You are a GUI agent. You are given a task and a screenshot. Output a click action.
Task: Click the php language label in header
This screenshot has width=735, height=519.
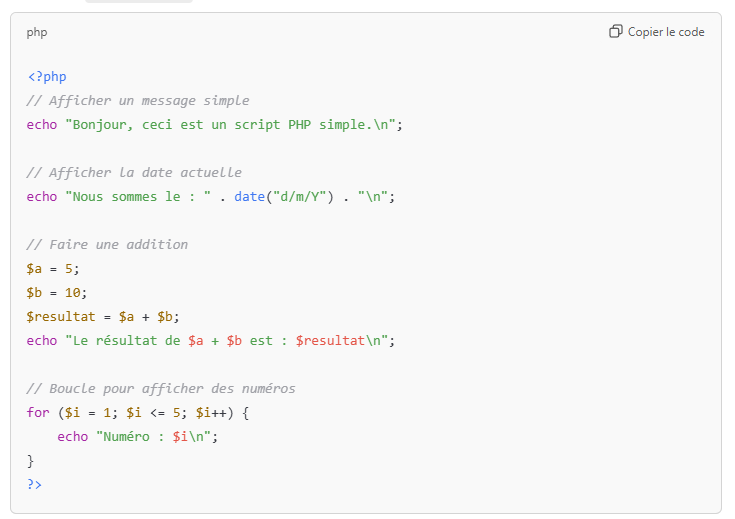pyautogui.click(x=37, y=32)
